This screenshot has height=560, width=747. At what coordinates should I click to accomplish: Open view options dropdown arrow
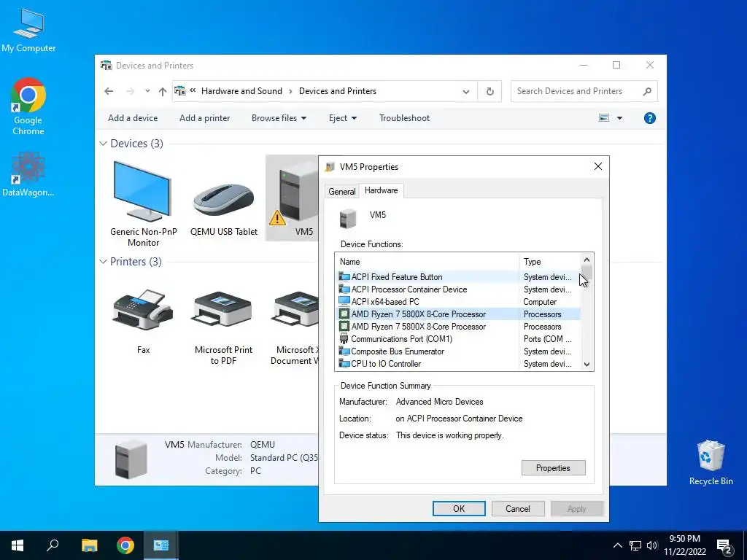[x=619, y=118]
